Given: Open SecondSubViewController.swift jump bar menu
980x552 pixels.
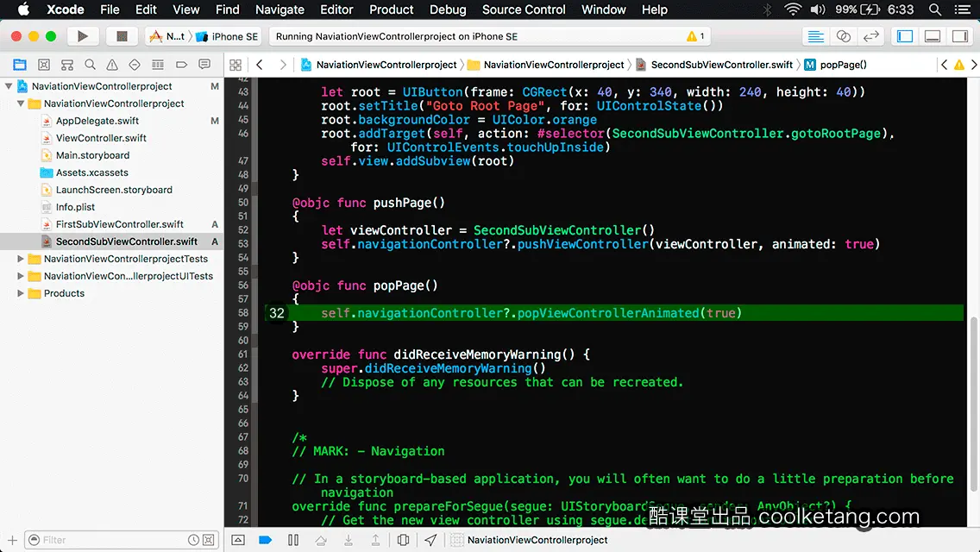Looking at the screenshot, I should tap(714, 65).
